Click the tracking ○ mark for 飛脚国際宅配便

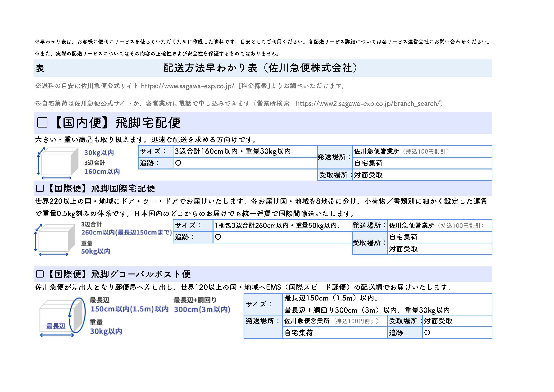218,237
